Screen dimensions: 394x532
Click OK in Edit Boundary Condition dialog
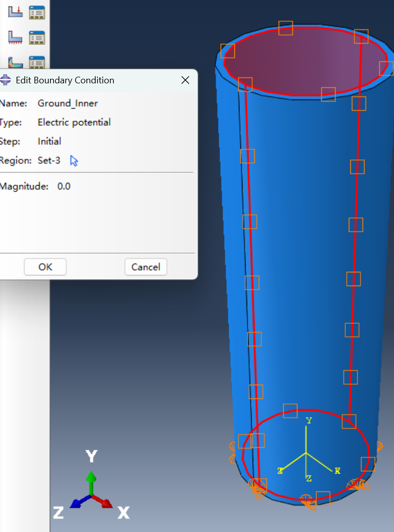pyautogui.click(x=45, y=267)
